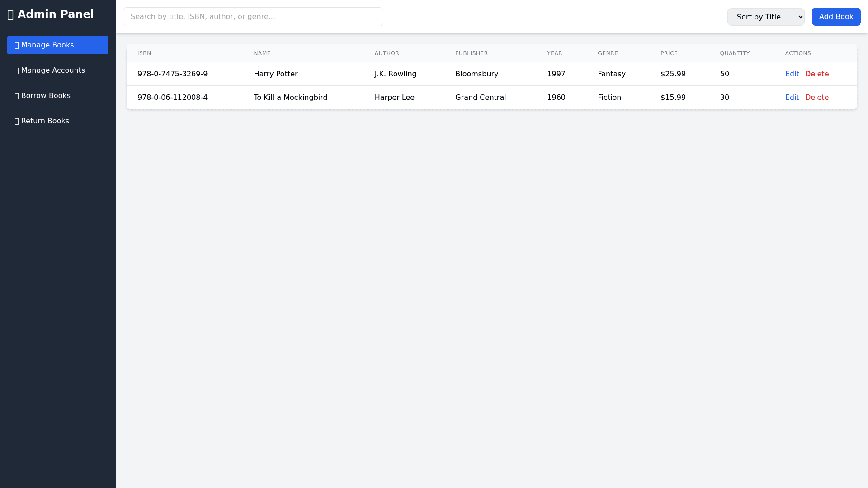Expand the Sort by Title dropdown
Viewport: 868px width, 488px height.
765,17
